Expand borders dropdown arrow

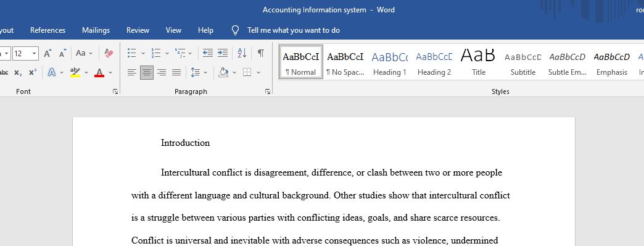[258, 72]
